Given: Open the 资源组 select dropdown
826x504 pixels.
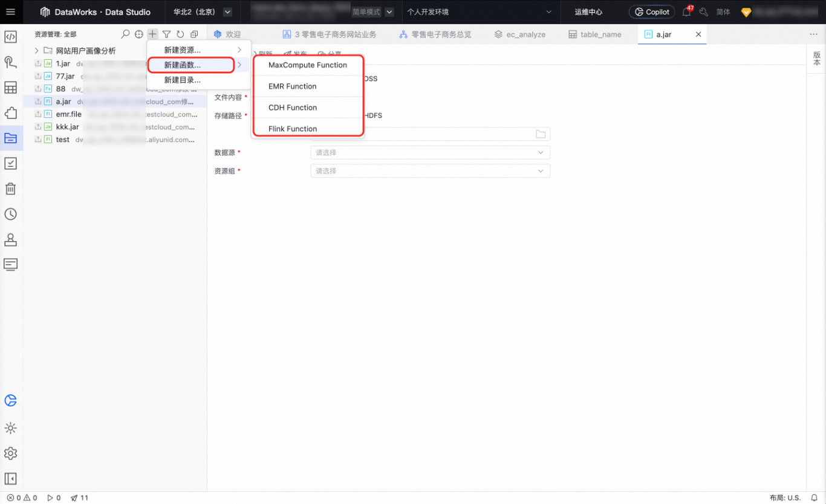Looking at the screenshot, I should (x=430, y=171).
